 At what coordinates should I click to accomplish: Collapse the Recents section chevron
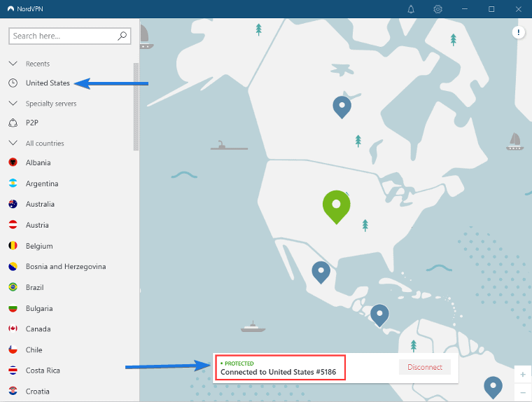(13, 64)
